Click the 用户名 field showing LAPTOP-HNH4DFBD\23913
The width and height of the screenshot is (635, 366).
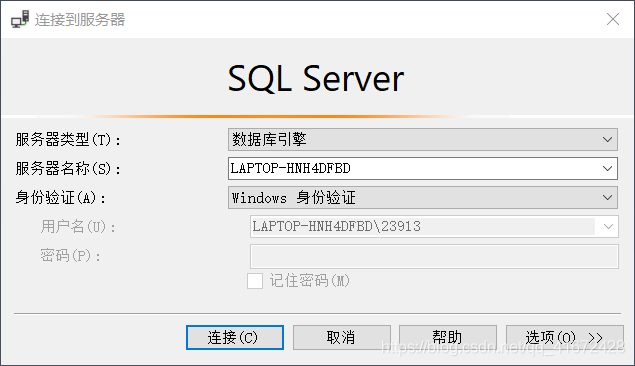[423, 226]
